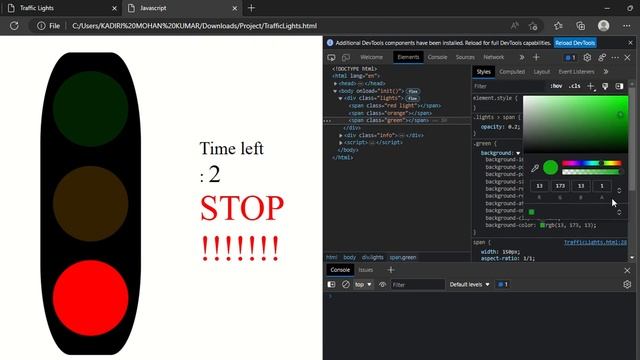Switch palette using the palette stepper arrows
Screen dimensions: 640x360
[x=619, y=212]
